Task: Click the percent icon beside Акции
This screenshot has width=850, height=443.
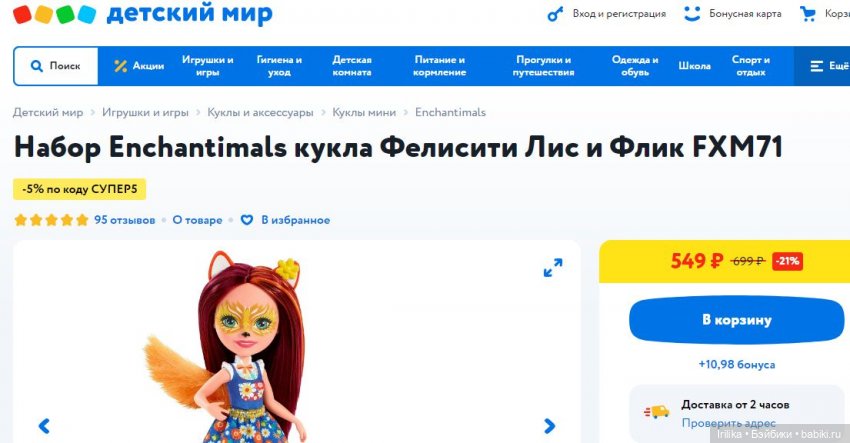Action: coord(120,66)
